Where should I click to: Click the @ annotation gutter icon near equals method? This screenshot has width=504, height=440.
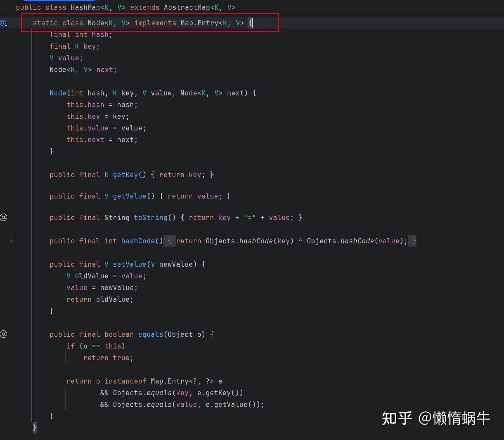click(x=4, y=334)
